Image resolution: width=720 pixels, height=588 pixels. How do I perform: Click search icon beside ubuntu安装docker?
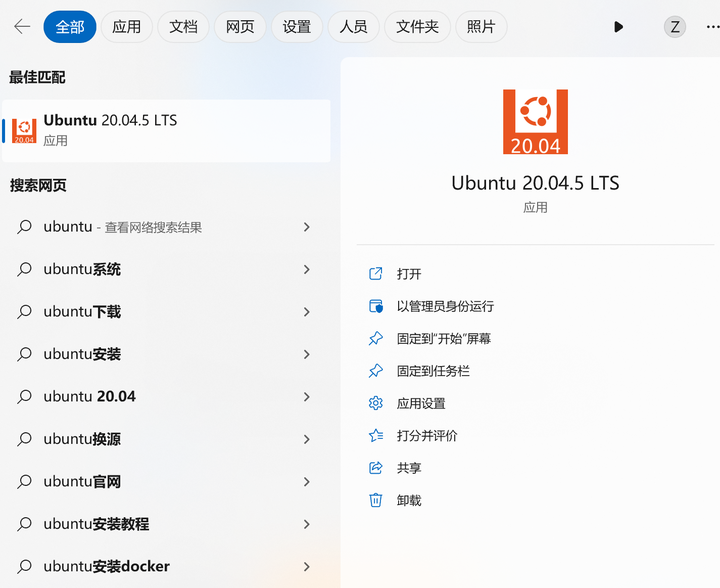24,566
